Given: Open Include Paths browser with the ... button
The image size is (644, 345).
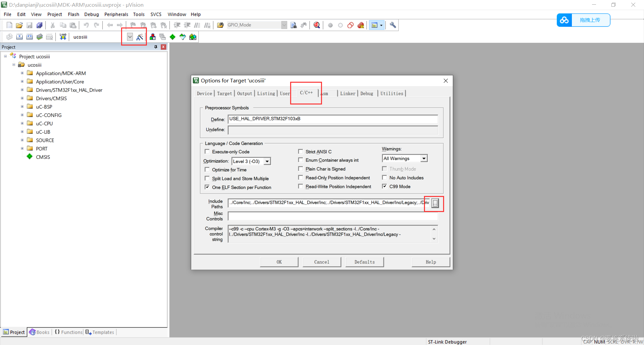Looking at the screenshot, I should point(434,203).
